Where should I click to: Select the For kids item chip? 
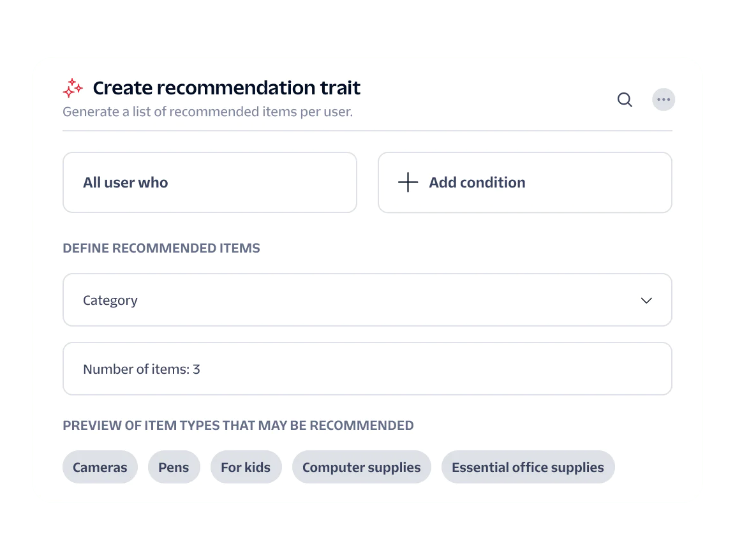(246, 467)
